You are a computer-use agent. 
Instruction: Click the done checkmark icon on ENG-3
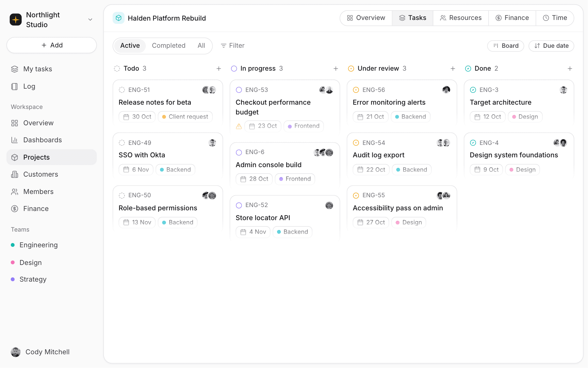pyautogui.click(x=473, y=90)
